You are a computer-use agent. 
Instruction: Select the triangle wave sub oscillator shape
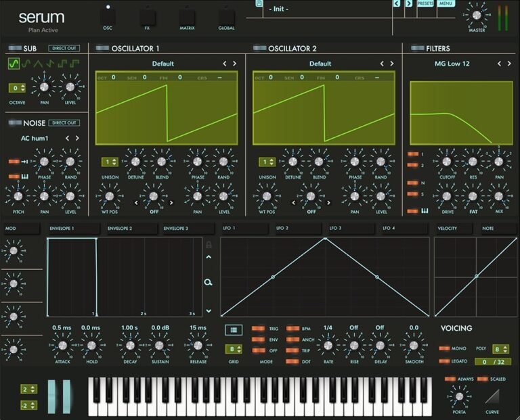pyautogui.click(x=38, y=64)
